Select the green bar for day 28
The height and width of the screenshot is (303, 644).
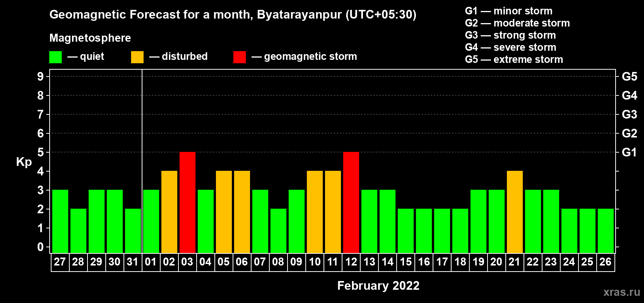78,231
